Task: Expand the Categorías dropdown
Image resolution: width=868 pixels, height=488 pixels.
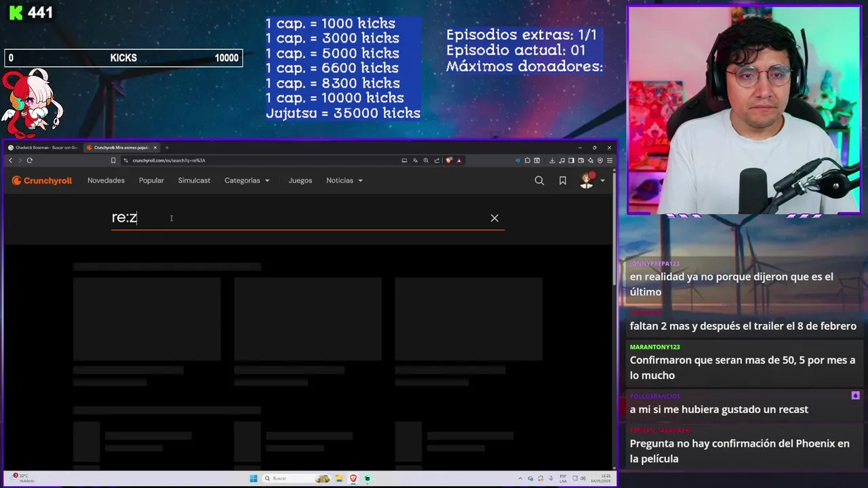Action: click(x=247, y=180)
